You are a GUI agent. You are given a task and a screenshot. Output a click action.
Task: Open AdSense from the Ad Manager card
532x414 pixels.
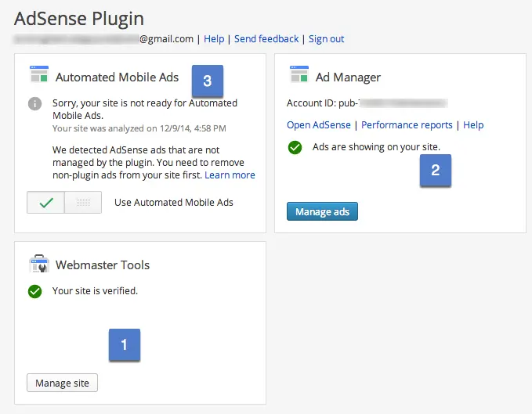pos(319,125)
